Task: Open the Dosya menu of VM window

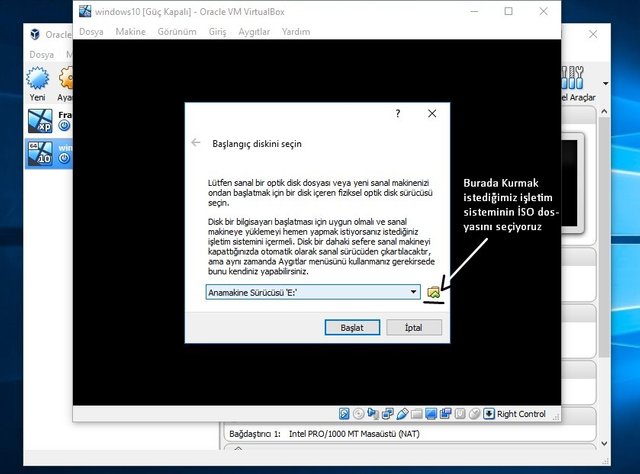Action: (x=91, y=31)
